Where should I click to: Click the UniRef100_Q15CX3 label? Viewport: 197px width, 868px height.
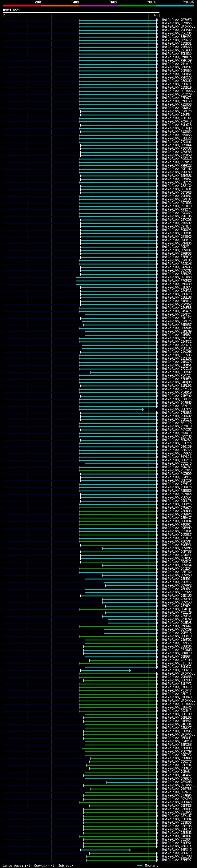click(177, 47)
